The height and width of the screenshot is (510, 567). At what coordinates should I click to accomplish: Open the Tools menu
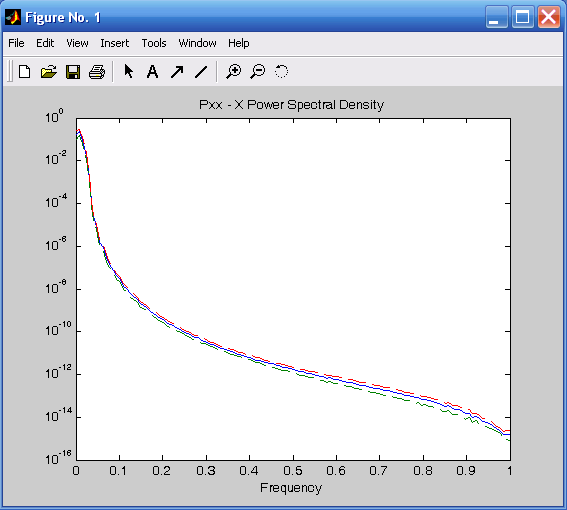tap(154, 43)
